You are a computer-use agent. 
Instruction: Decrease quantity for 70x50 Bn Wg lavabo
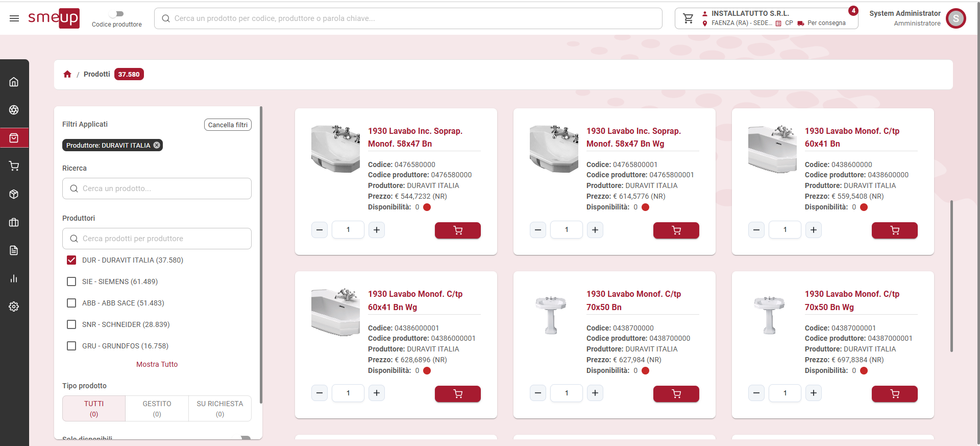(756, 393)
